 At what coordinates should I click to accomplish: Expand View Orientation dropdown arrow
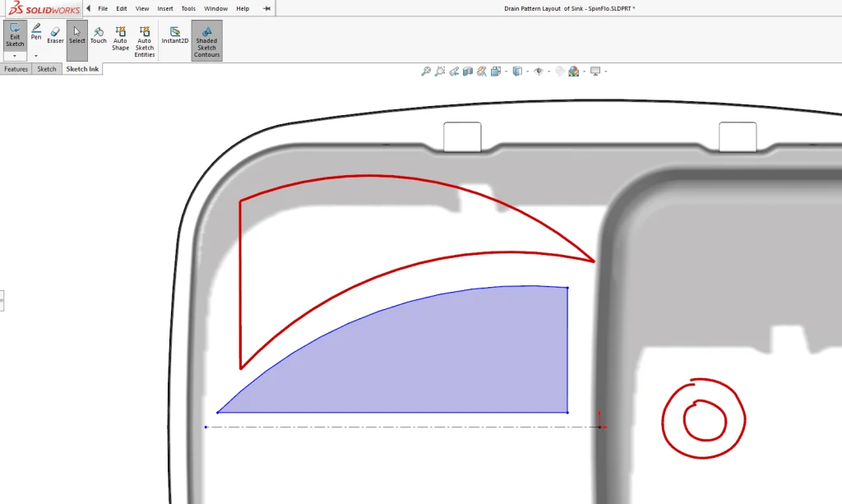tap(506, 72)
